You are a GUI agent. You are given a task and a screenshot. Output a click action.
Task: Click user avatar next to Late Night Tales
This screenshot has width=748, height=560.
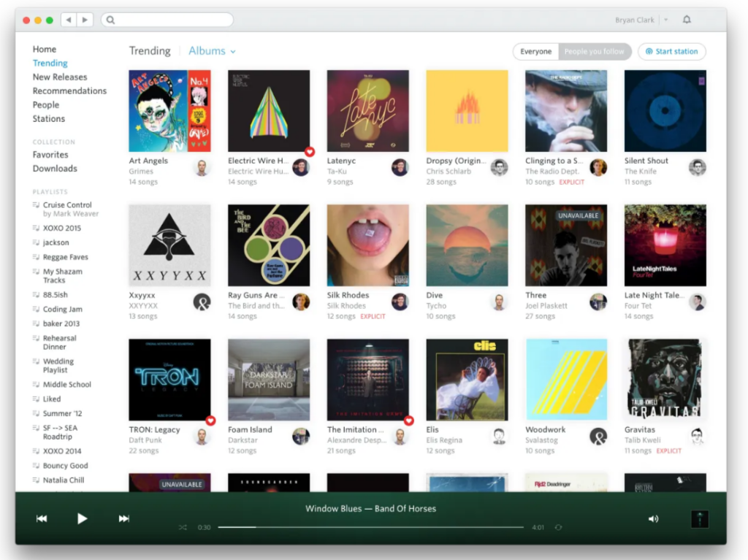[x=698, y=302]
